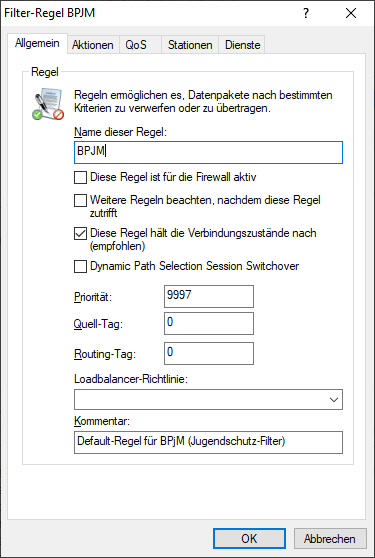The width and height of the screenshot is (375, 558).
Task: Select the Allgemein tab
Action: click(x=37, y=43)
